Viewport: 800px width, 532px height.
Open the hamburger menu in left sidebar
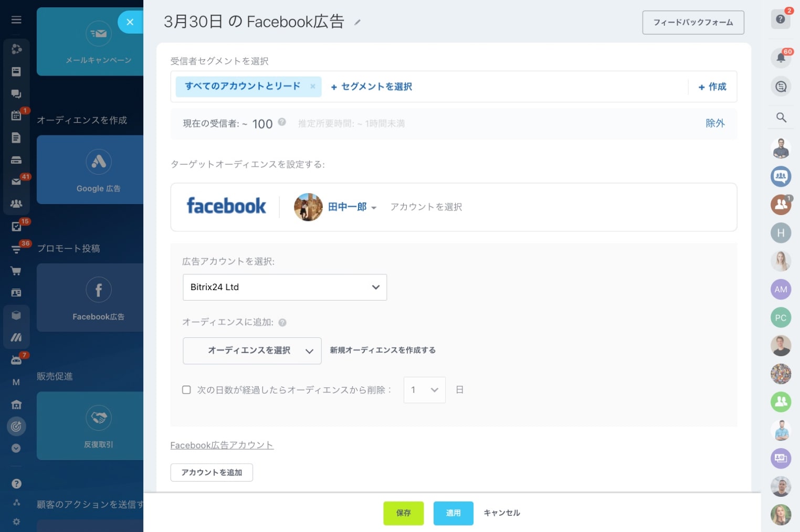tap(16, 19)
